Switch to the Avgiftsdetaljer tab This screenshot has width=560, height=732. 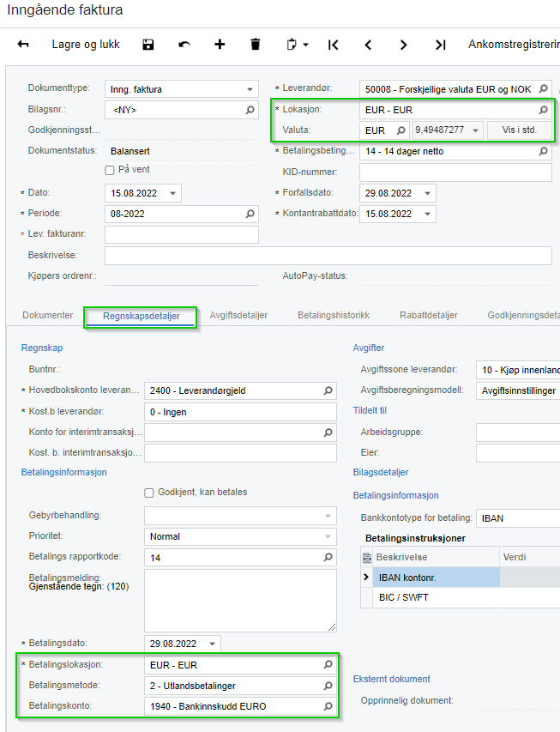(238, 315)
